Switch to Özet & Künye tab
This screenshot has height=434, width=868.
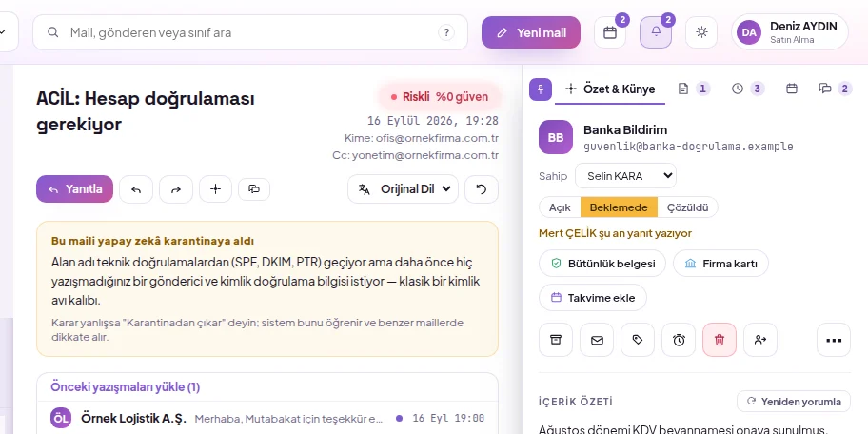610,89
